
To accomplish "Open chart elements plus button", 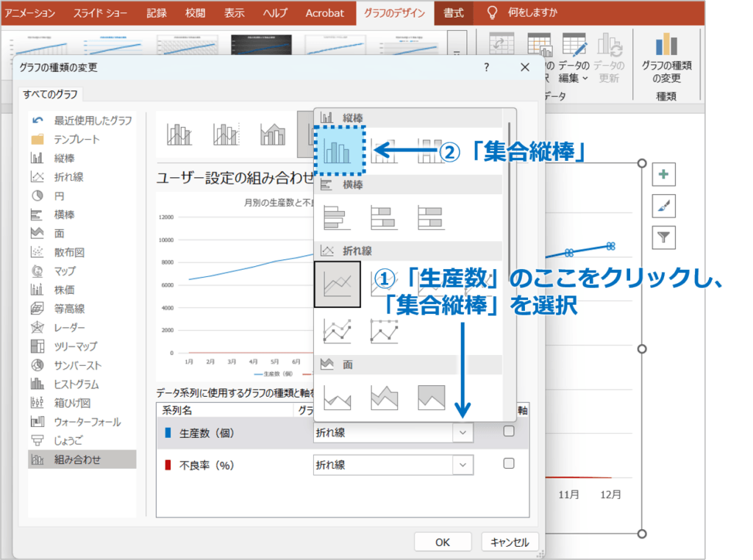I will (664, 174).
